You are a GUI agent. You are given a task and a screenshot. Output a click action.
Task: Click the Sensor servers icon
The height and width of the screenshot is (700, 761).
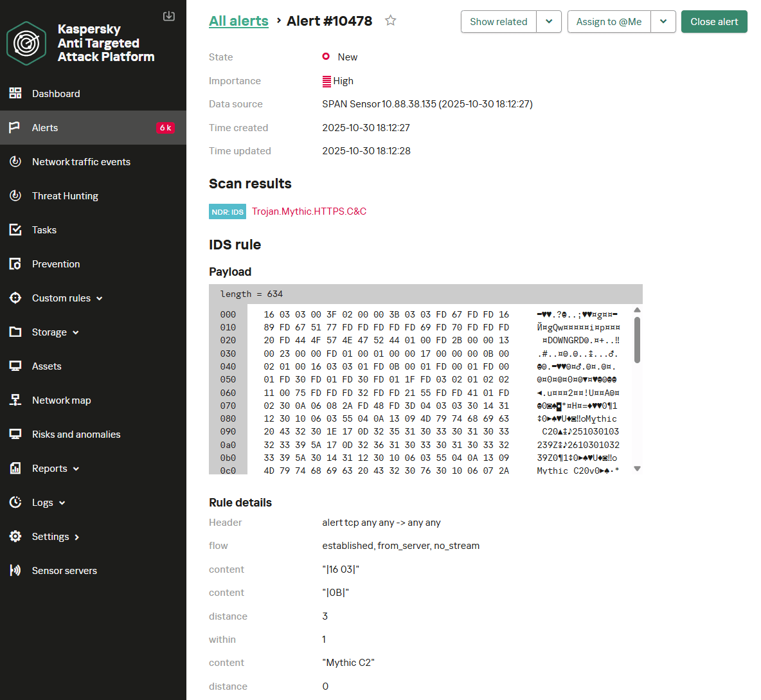click(15, 570)
